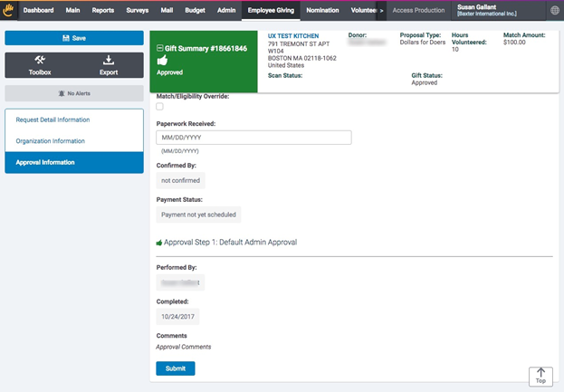Click the Paperwork Received date field
Viewport: 564px width, 392px height.
[x=254, y=138]
